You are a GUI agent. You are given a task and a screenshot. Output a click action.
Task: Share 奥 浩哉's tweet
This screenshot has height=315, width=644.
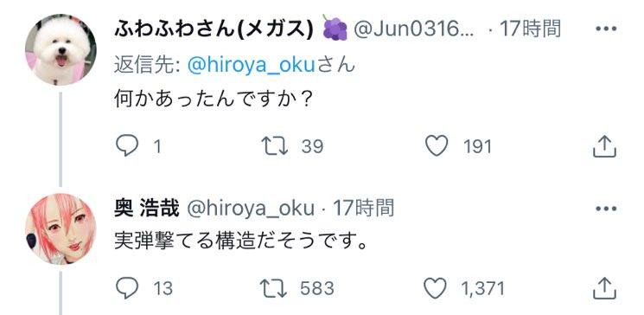click(x=604, y=288)
